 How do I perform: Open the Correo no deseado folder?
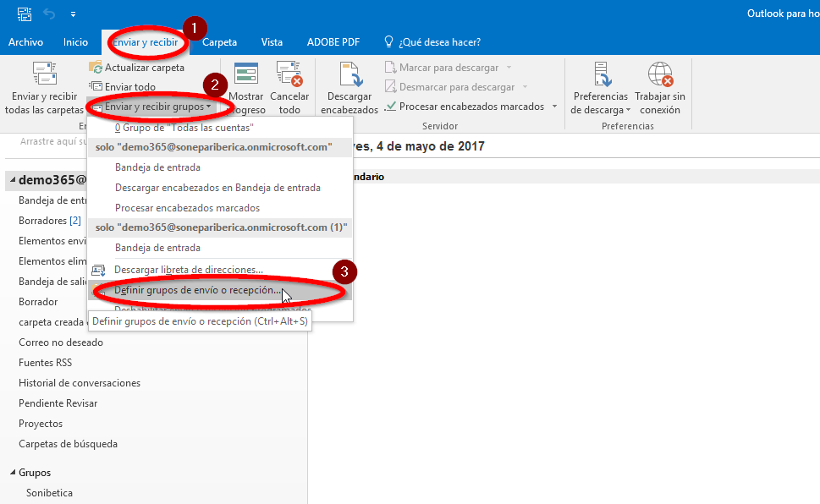click(x=61, y=342)
